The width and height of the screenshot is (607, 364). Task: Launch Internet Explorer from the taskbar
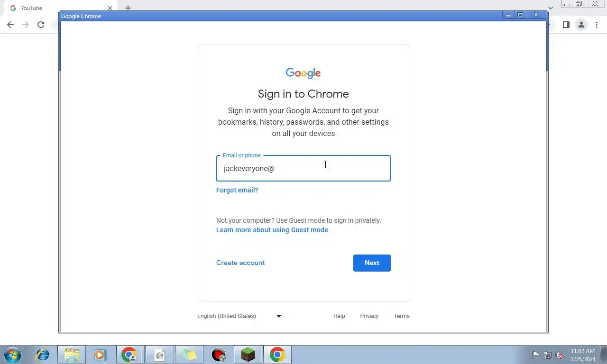pos(43,355)
